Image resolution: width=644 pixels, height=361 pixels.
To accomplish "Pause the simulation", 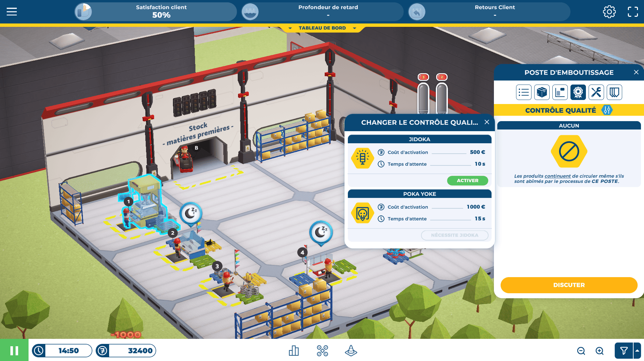I will point(14,351).
